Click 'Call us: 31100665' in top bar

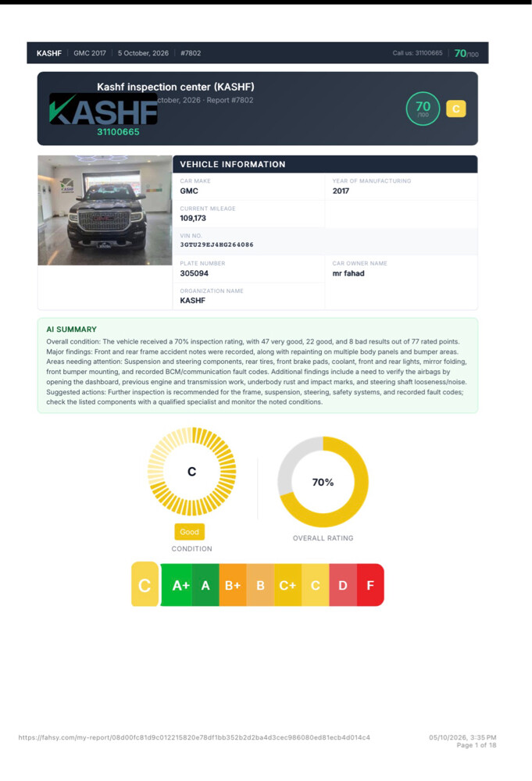coord(417,53)
